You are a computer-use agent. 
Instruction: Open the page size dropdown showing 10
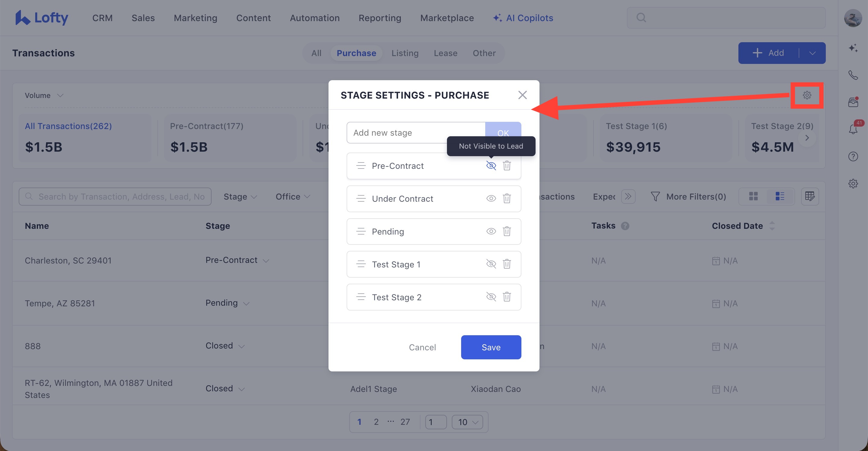(x=467, y=422)
